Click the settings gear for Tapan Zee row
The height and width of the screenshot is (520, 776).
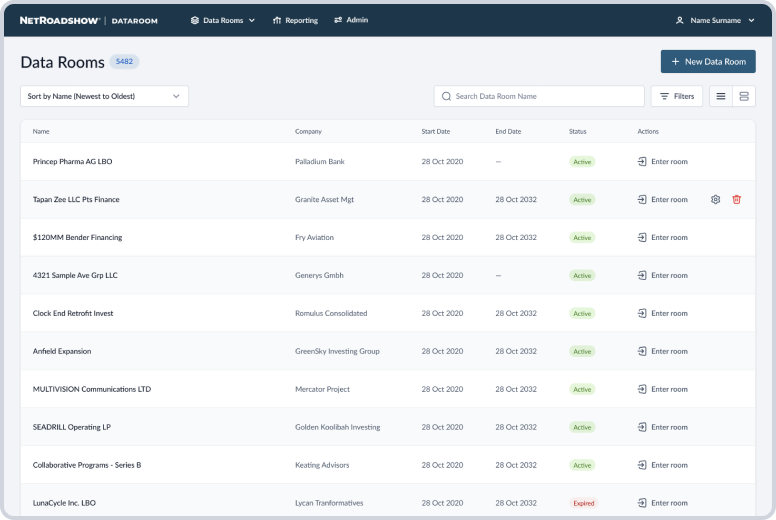715,199
